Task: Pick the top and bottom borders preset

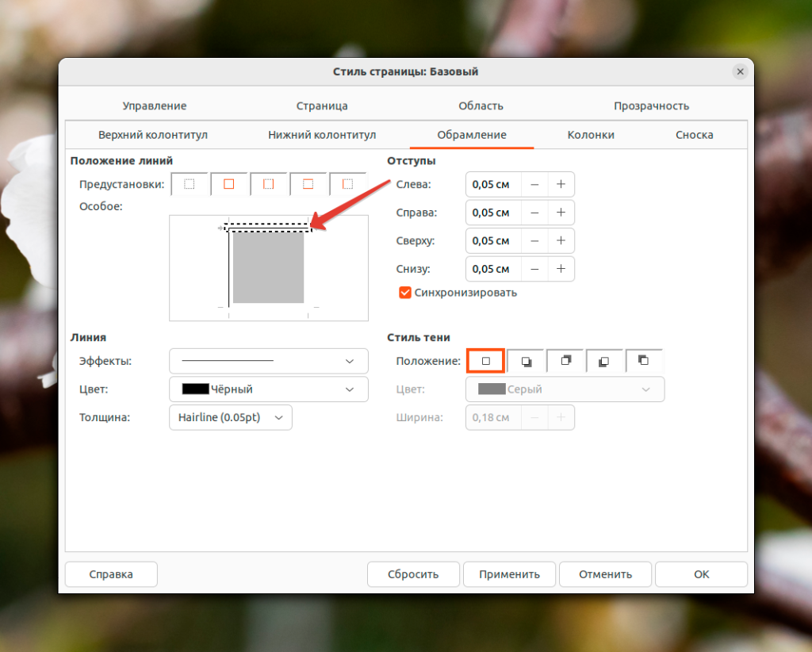Action: coord(308,184)
